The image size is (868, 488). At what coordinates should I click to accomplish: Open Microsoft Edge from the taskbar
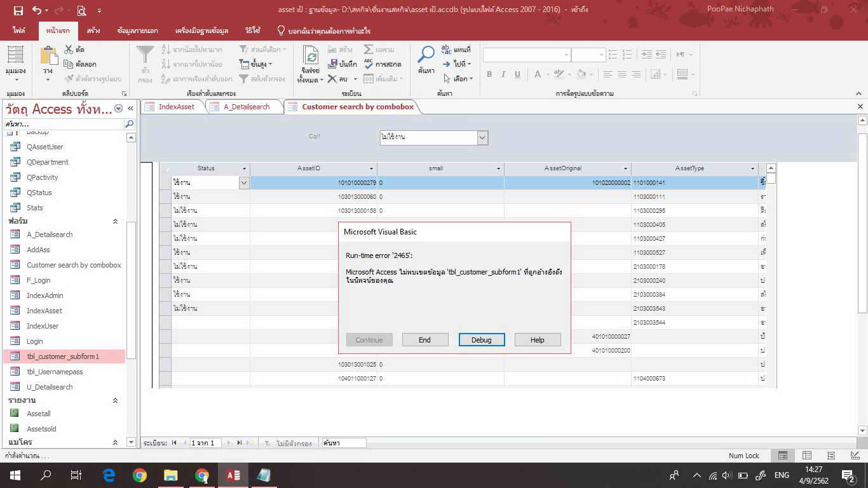pyautogui.click(x=109, y=475)
